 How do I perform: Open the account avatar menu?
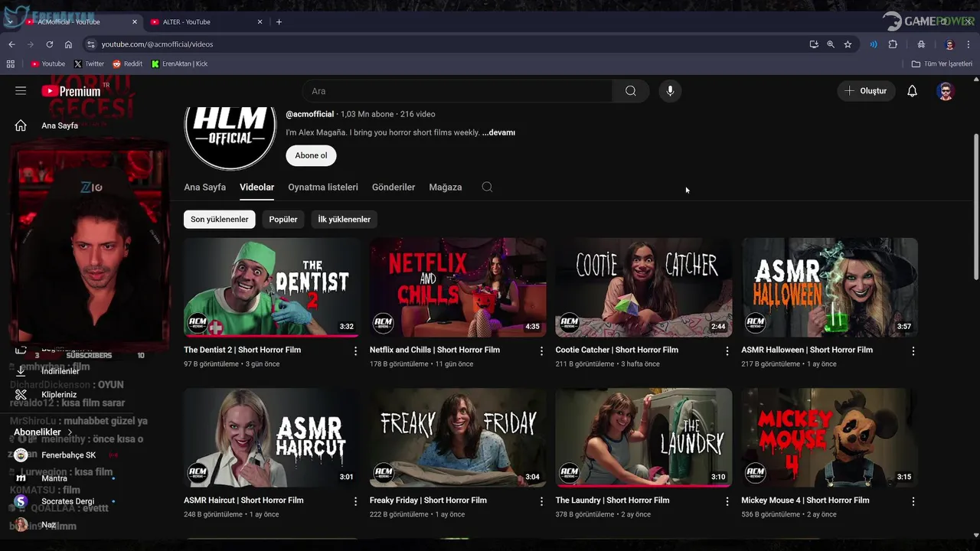click(946, 91)
